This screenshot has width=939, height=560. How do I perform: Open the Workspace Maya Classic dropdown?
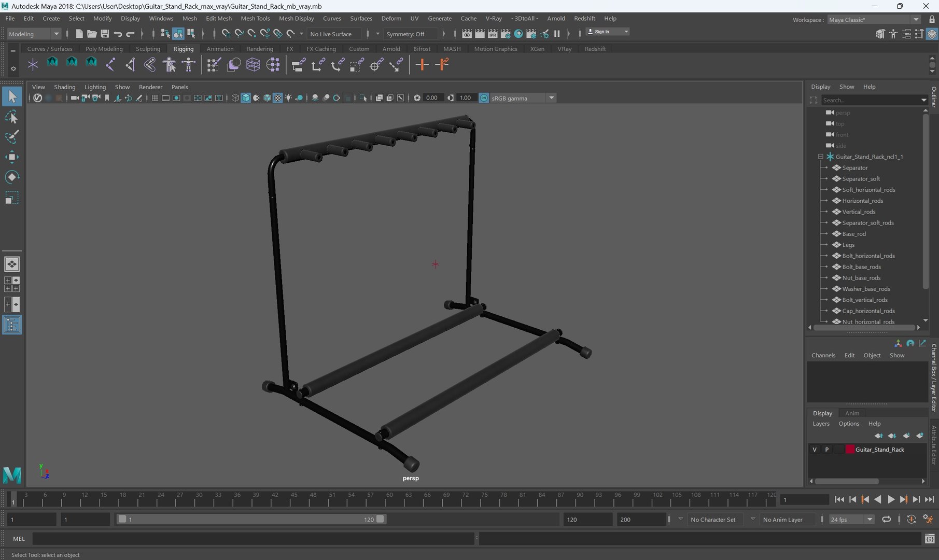point(874,20)
